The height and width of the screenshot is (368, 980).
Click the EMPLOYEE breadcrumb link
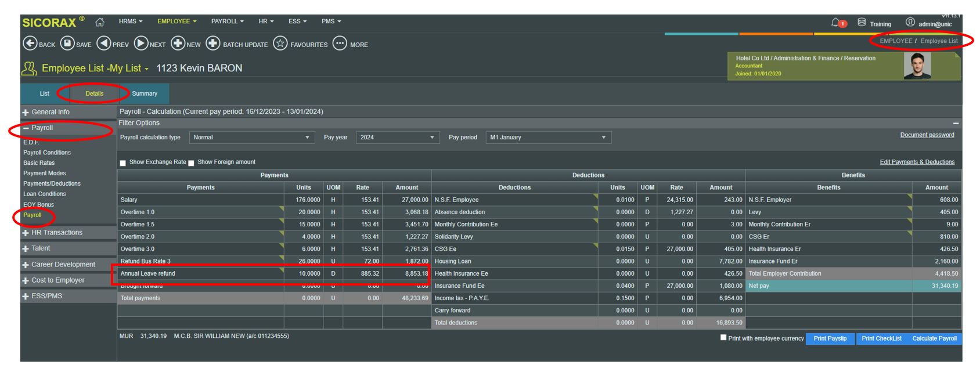[x=896, y=41]
